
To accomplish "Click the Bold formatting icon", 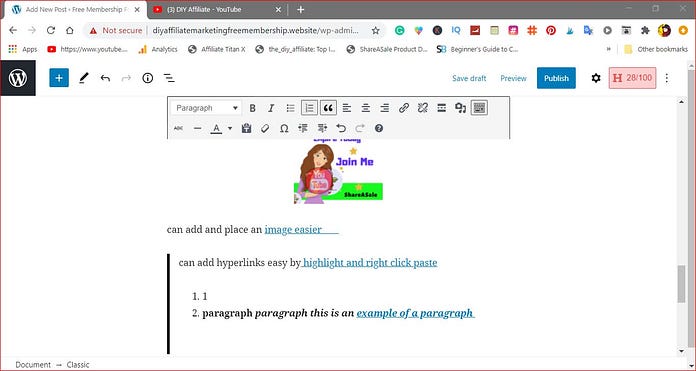I will (x=252, y=108).
